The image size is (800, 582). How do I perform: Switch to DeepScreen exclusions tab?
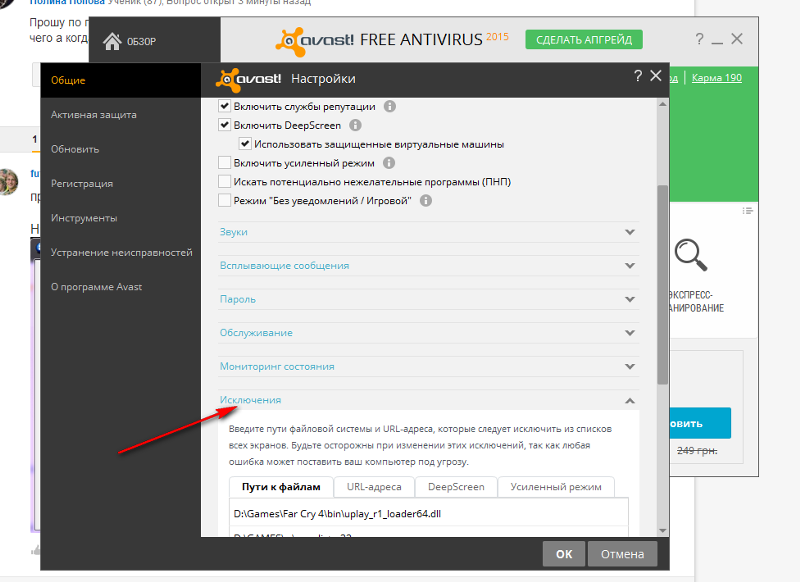[456, 487]
